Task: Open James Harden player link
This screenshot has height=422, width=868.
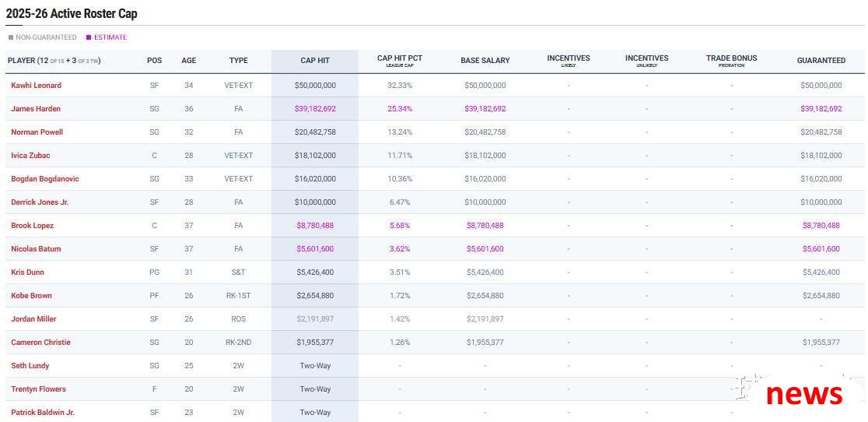Action: [x=36, y=108]
